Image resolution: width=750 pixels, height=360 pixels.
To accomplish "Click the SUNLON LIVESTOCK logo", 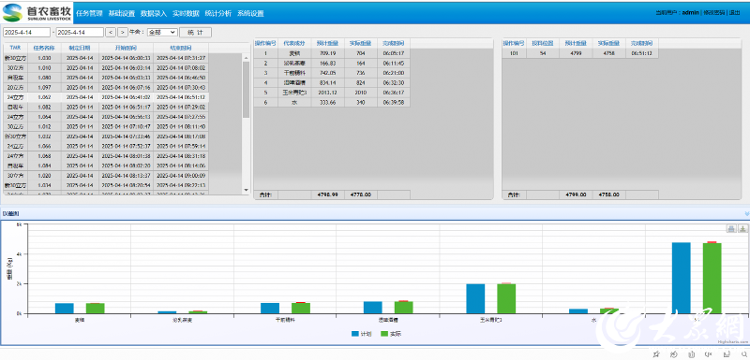I will [37, 13].
